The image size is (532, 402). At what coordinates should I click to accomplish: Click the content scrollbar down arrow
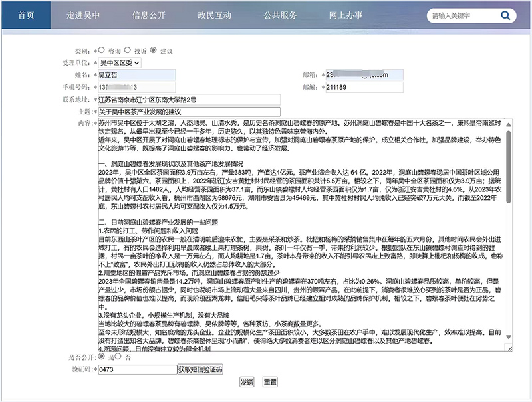tap(508, 337)
